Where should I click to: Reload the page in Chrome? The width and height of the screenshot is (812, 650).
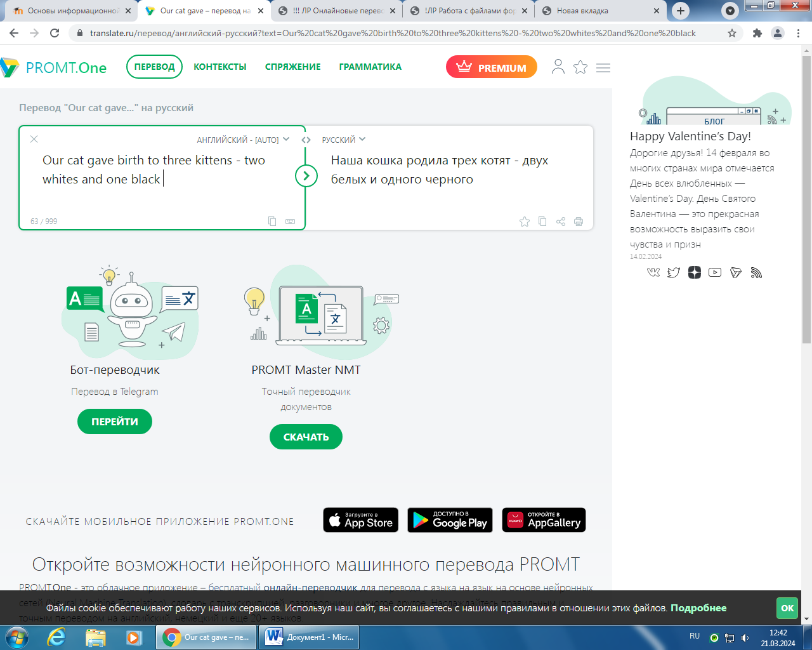coord(55,33)
